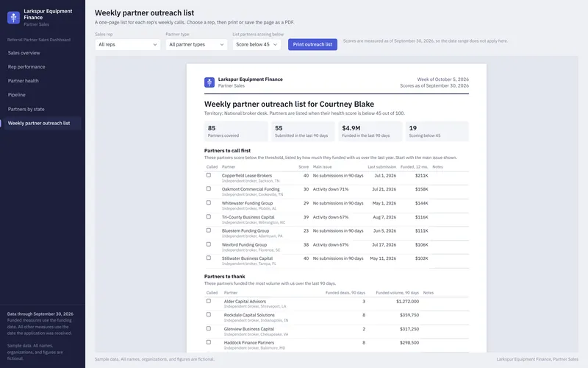Screen dimensions: 588x368
Task: Click Stillwater Business Capital name
Action: [247, 258]
